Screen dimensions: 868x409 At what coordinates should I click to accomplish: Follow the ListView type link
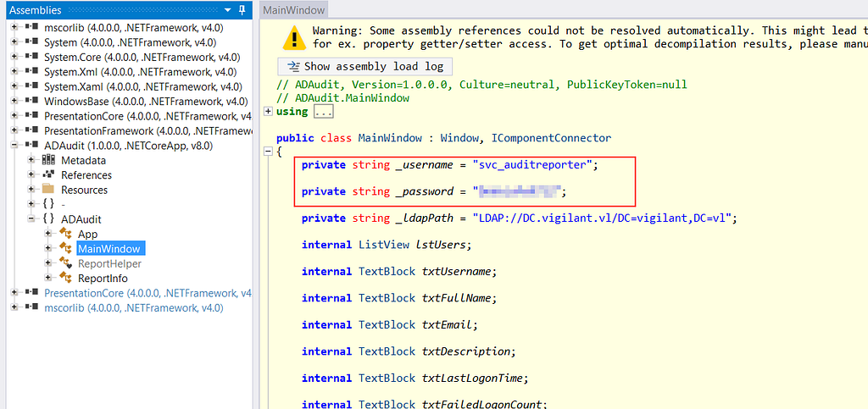384,245
